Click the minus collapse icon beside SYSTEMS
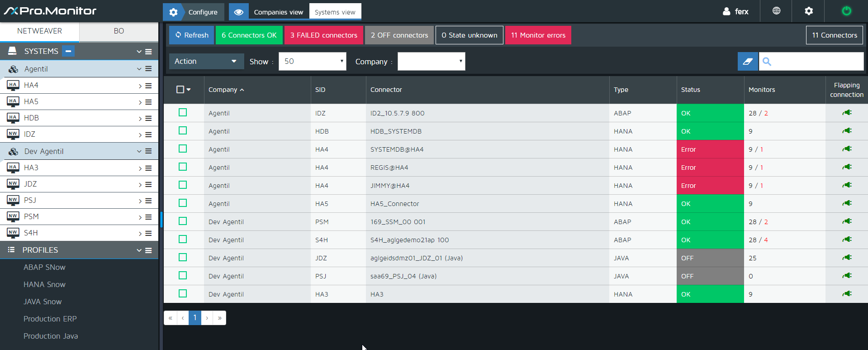The height and width of the screenshot is (350, 868). click(68, 51)
